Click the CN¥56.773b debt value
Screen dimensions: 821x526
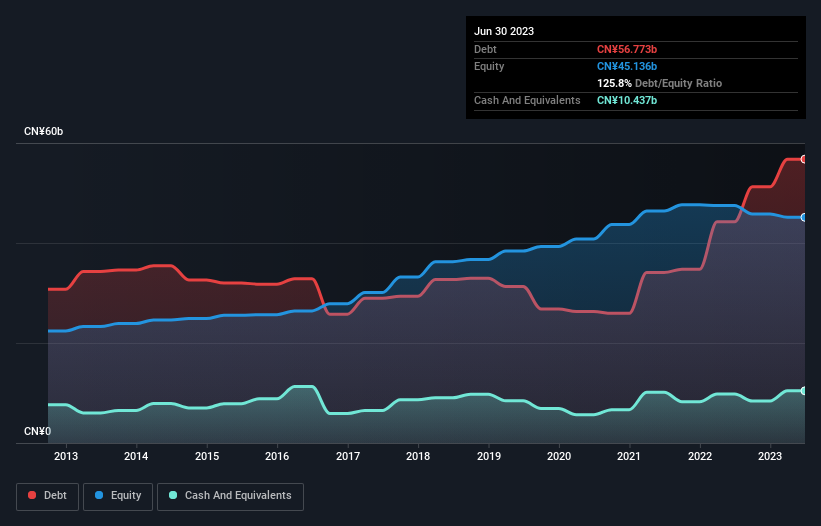pos(627,49)
